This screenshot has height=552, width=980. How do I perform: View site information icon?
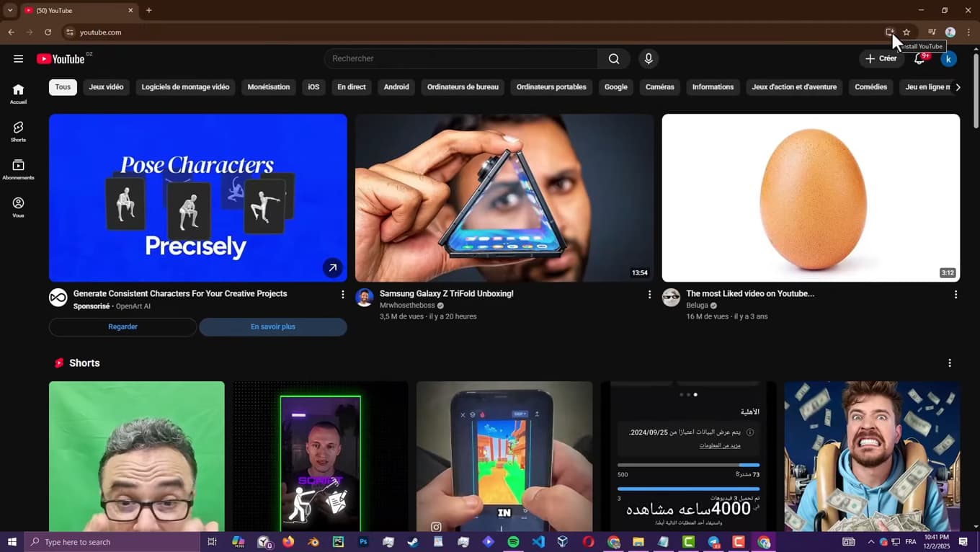69,32
